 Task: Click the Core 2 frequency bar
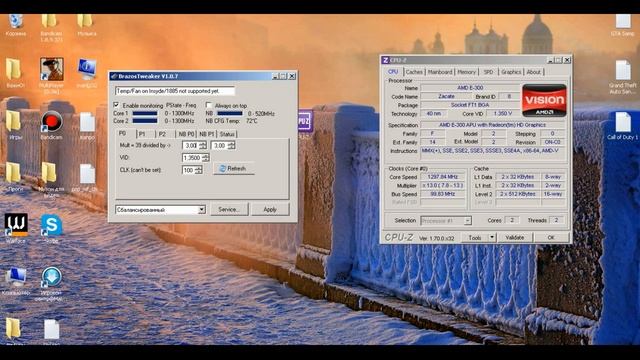(145, 121)
